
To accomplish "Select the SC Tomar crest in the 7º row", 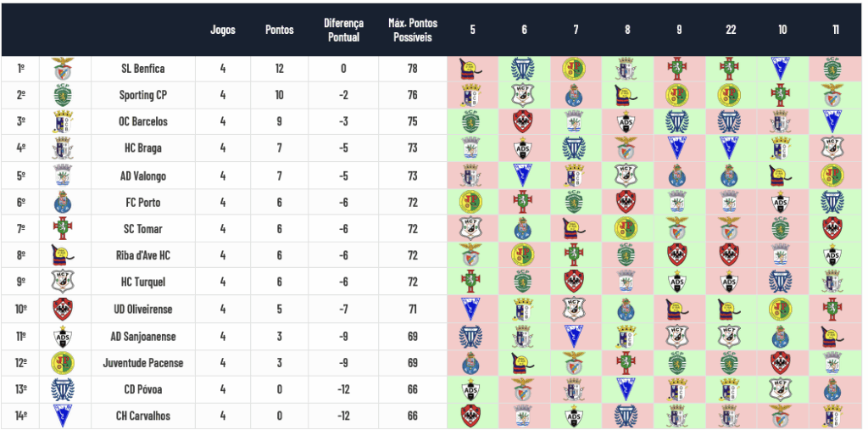I will tap(63, 229).
